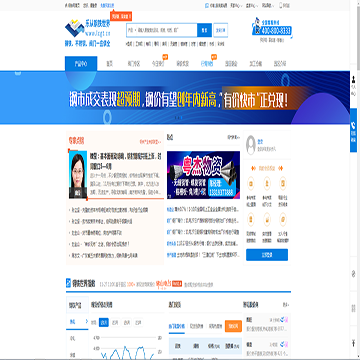Click the orange badge below top-left links
The image size is (360, 360).
pyautogui.click(x=121, y=15)
